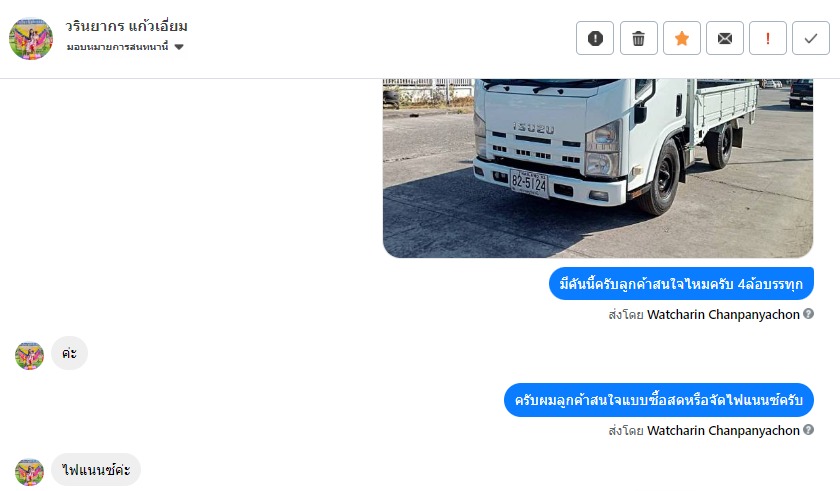Open the Isuzu truck photo
Image resolution: width=840 pixels, height=491 pixels.
[x=598, y=168]
